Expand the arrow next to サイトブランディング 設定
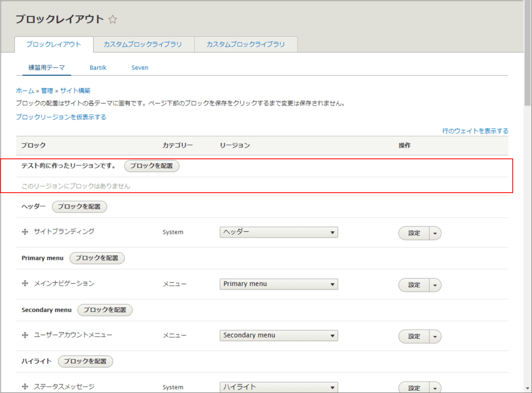The height and width of the screenshot is (393, 532). coord(435,233)
